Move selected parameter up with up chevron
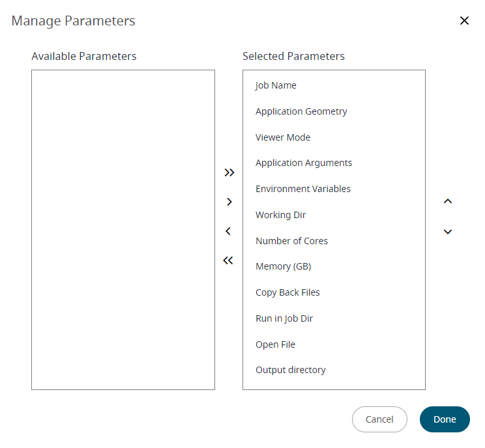 tap(448, 201)
